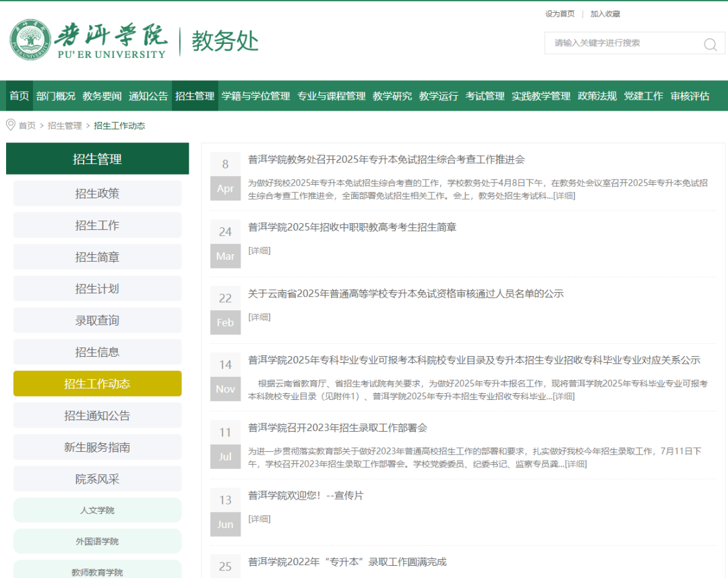
Task: Click the Pu'er University logo emblem
Action: [x=30, y=40]
